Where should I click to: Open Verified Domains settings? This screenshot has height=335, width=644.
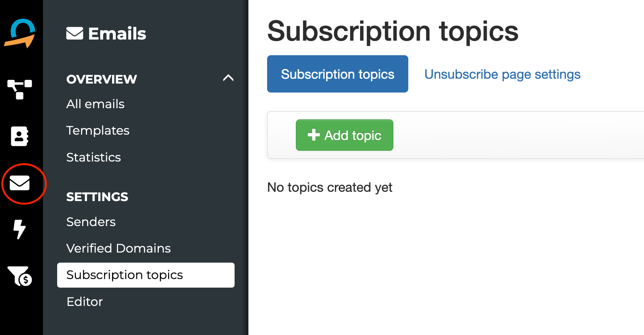[x=118, y=248]
